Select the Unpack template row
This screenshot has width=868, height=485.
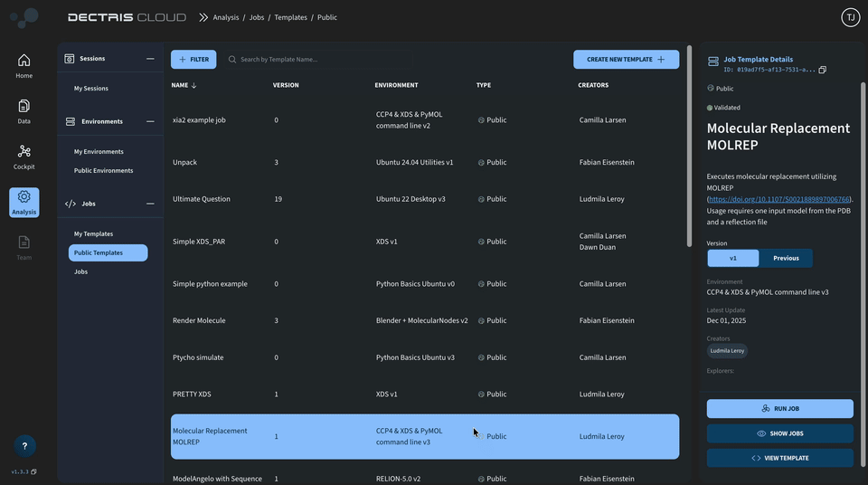pos(425,162)
